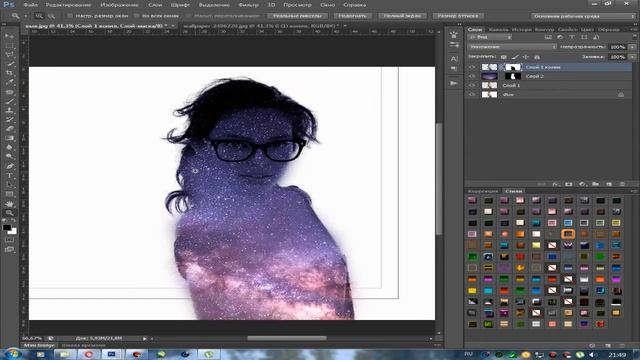The height and width of the screenshot is (360, 640).
Task: Select the Gradient tool
Action: point(9,138)
